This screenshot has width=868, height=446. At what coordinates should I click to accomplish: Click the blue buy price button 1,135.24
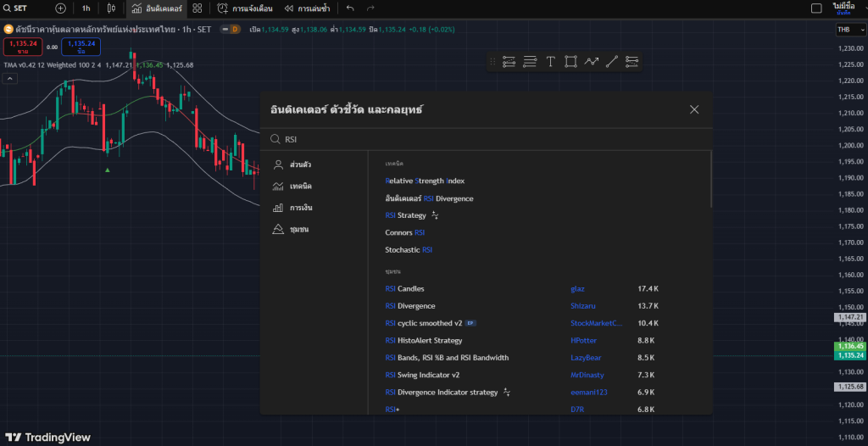(x=81, y=47)
